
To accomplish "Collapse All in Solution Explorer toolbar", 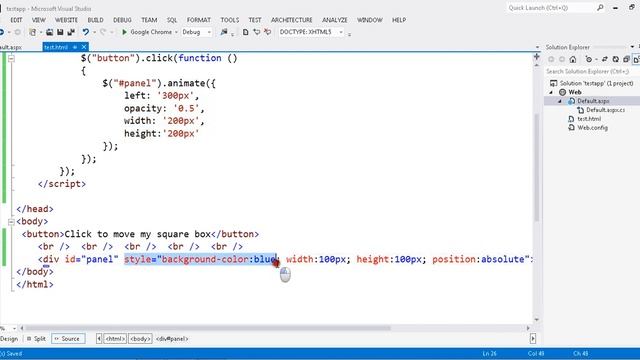I will point(627,60).
